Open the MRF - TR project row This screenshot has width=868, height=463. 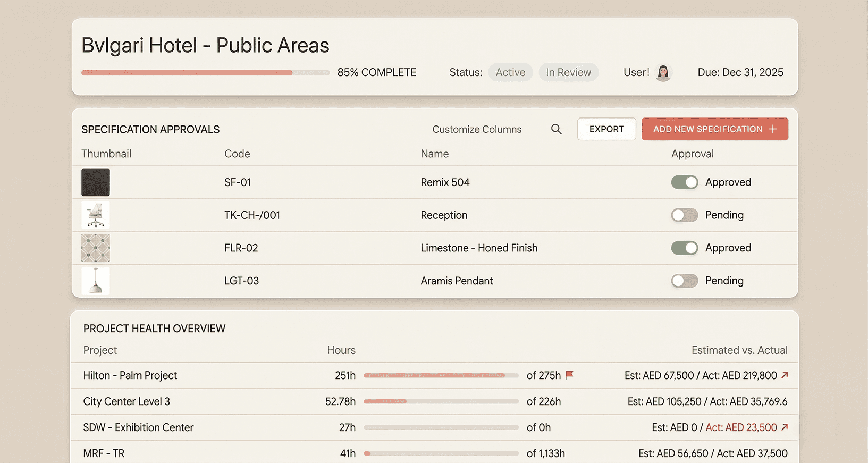tap(435, 452)
